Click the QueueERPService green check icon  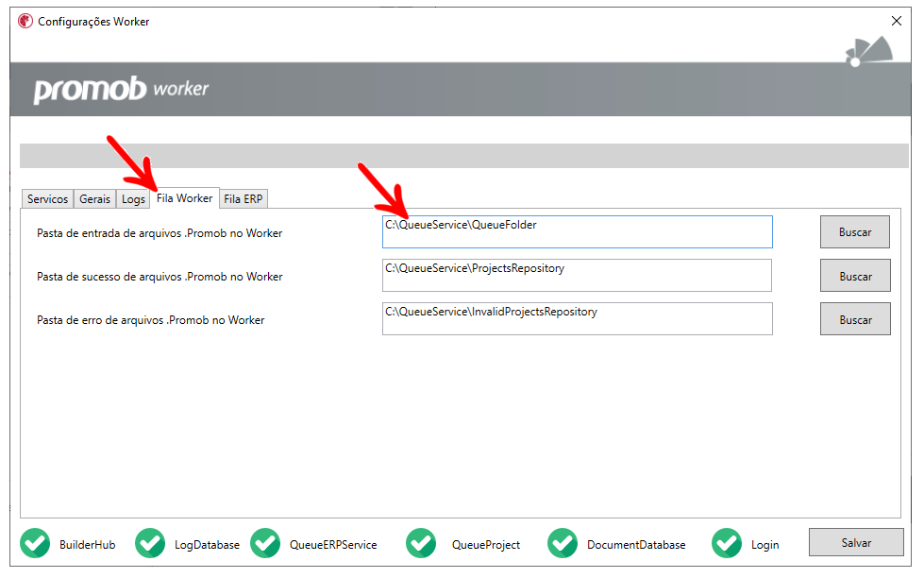[x=265, y=543]
